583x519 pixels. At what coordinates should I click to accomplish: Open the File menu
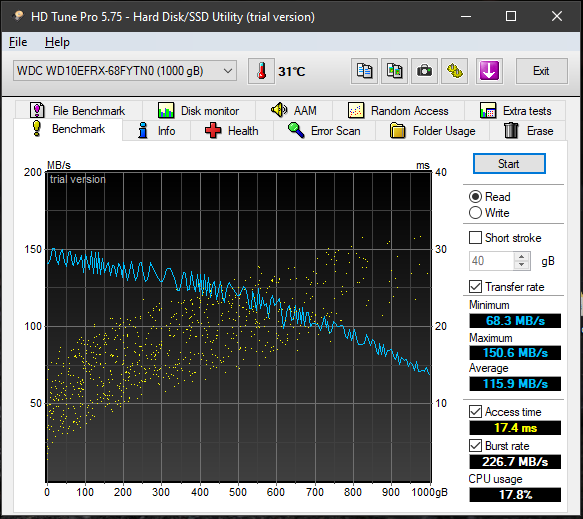coord(18,42)
